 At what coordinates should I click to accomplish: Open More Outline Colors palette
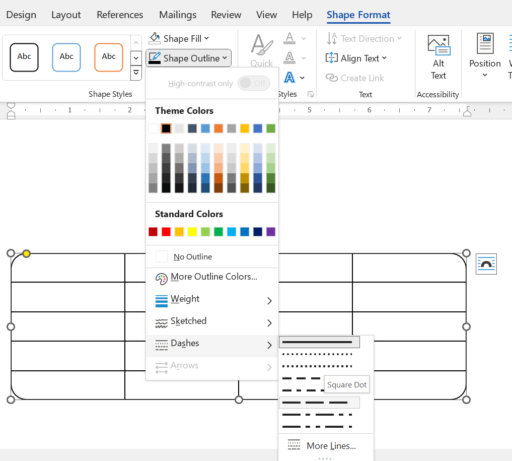click(212, 277)
